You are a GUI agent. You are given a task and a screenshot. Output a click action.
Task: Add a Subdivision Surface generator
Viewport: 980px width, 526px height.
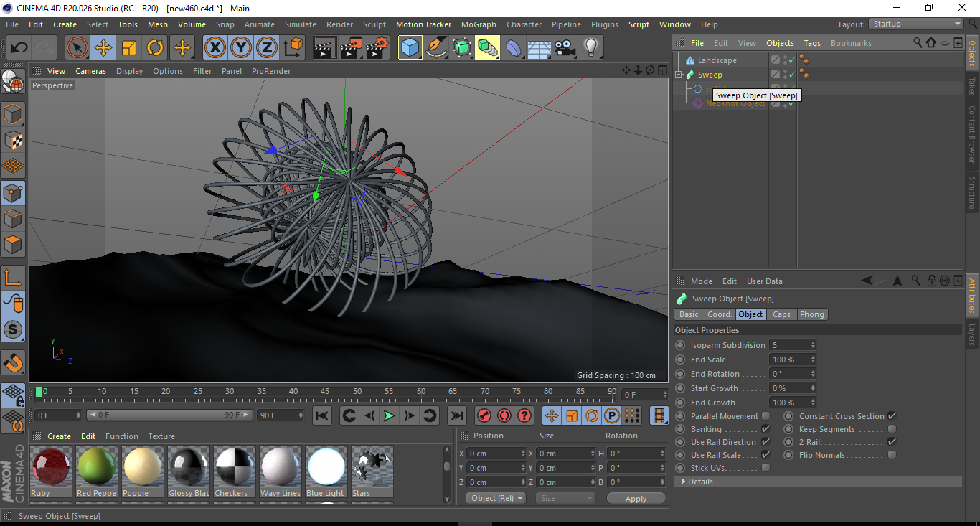click(x=461, y=48)
